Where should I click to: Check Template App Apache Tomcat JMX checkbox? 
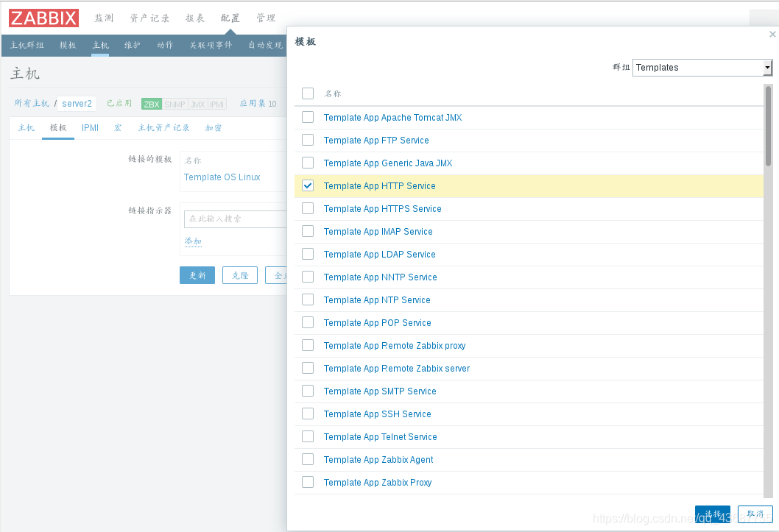[308, 117]
